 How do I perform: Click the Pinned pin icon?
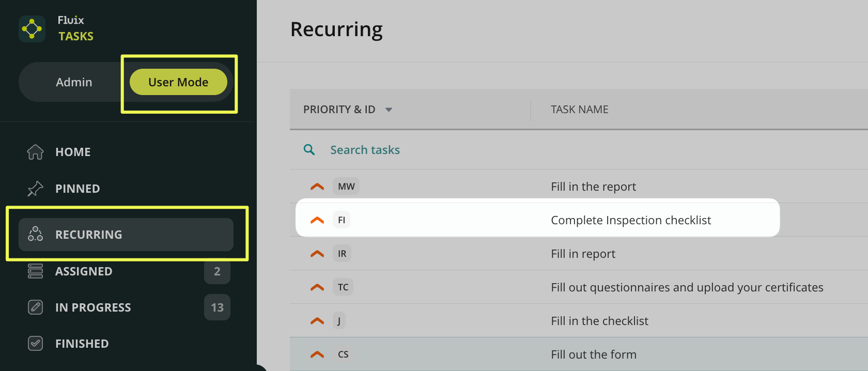[35, 189]
